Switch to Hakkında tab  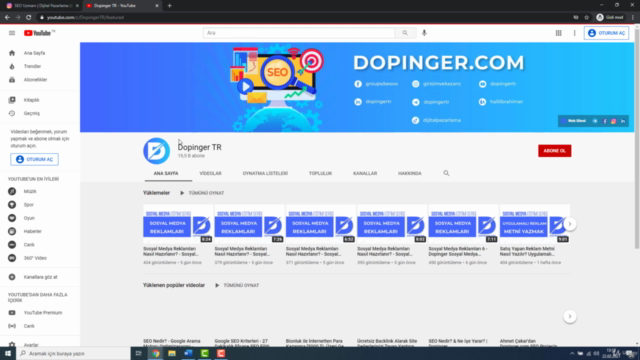coord(409,173)
